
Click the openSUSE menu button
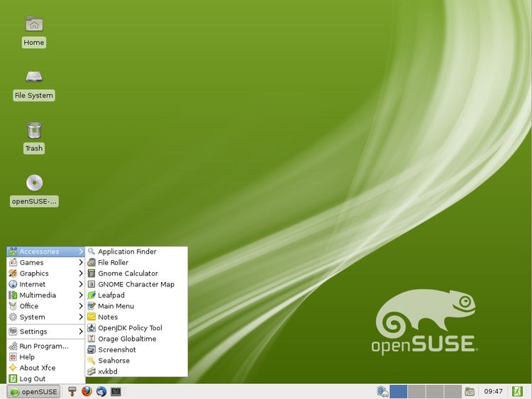33,391
